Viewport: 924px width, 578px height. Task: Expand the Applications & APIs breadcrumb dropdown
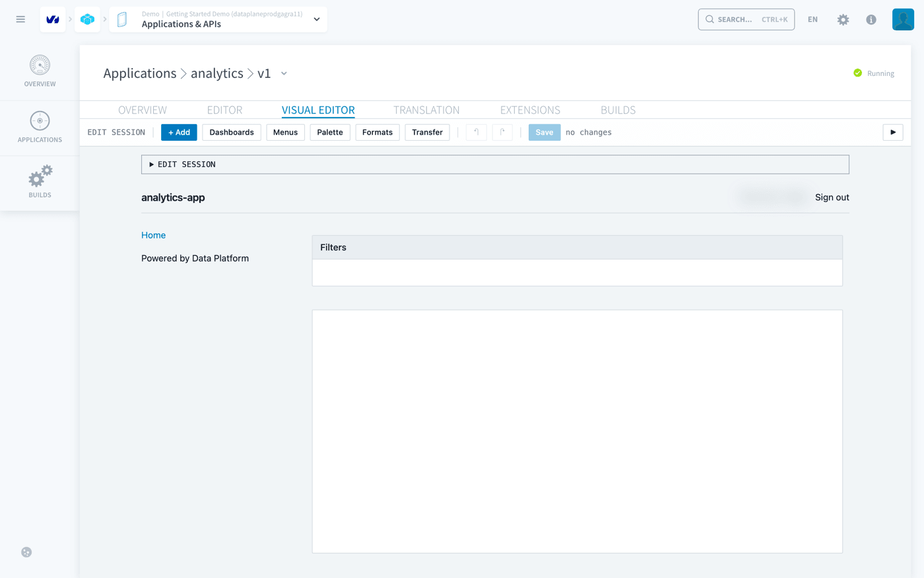tap(317, 19)
